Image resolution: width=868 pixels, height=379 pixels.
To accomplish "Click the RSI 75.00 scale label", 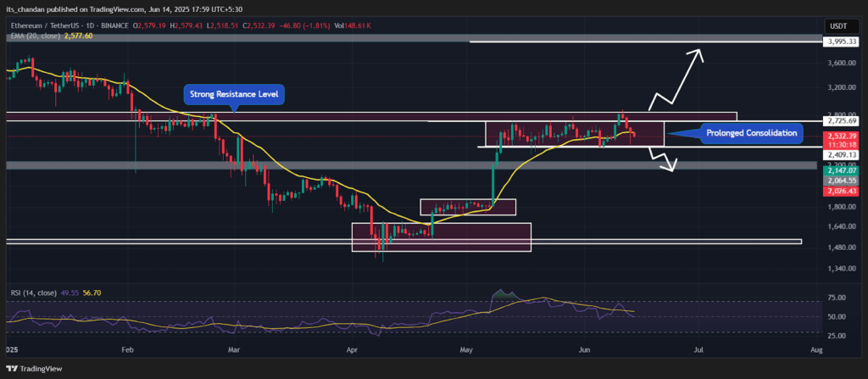I will pos(838,298).
